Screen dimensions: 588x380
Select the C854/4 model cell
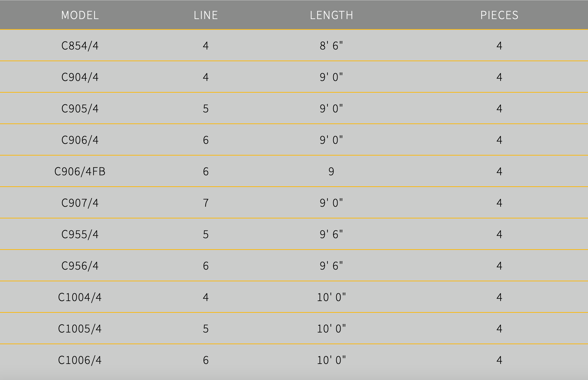coord(80,45)
